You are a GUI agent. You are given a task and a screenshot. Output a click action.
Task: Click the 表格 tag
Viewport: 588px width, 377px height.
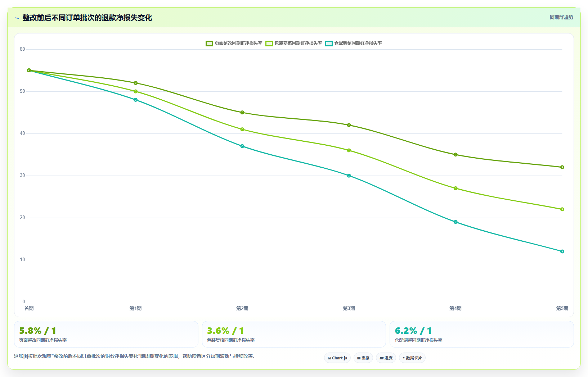coord(363,358)
